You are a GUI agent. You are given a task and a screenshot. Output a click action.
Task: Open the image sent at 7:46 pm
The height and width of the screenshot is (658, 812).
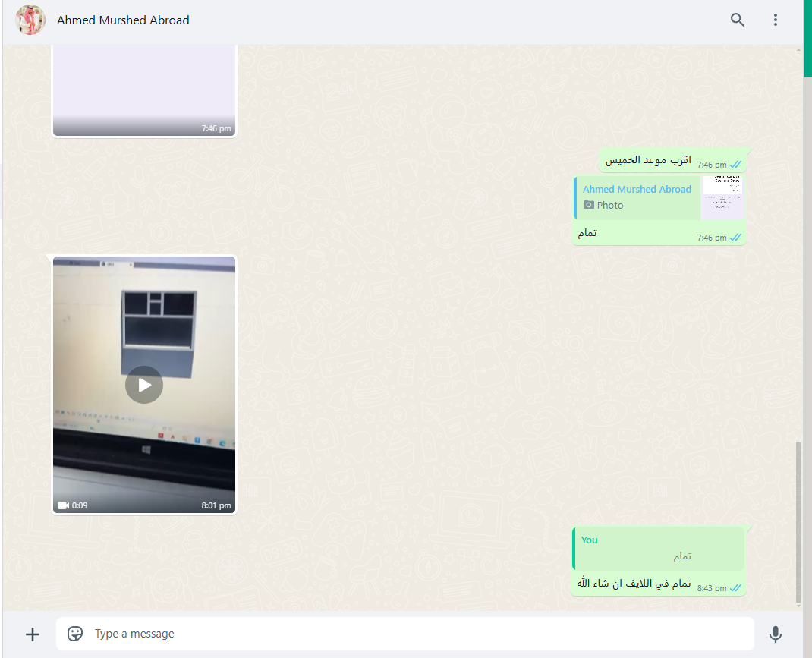tap(144, 90)
